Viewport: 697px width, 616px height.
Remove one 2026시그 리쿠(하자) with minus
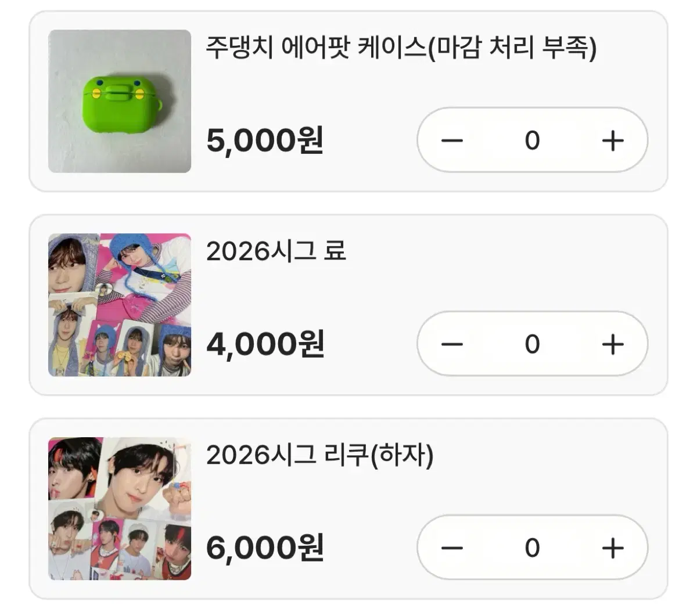coord(452,548)
